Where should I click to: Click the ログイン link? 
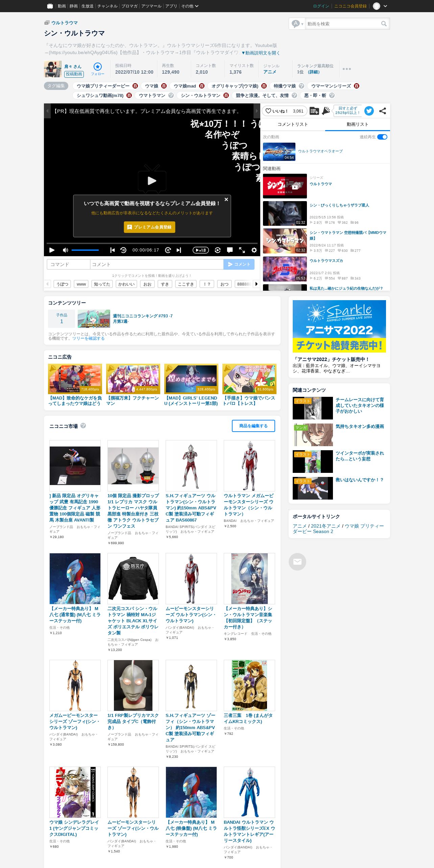[321, 6]
